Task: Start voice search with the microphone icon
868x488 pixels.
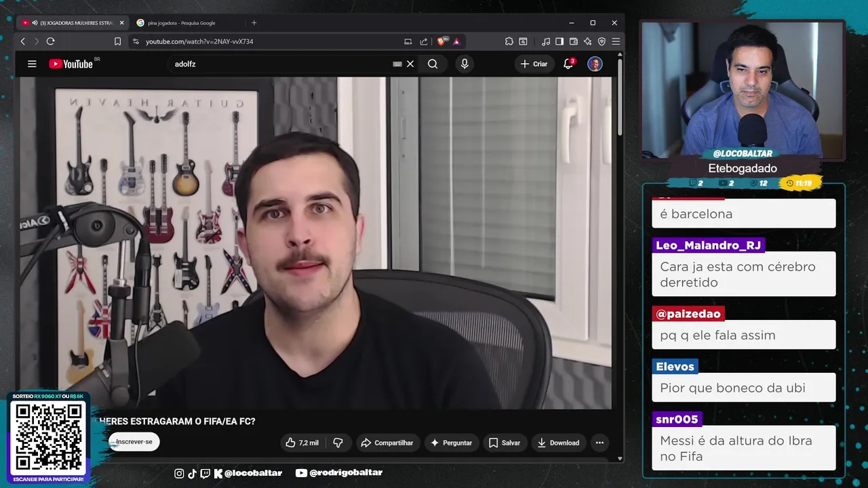Action: coord(465,64)
